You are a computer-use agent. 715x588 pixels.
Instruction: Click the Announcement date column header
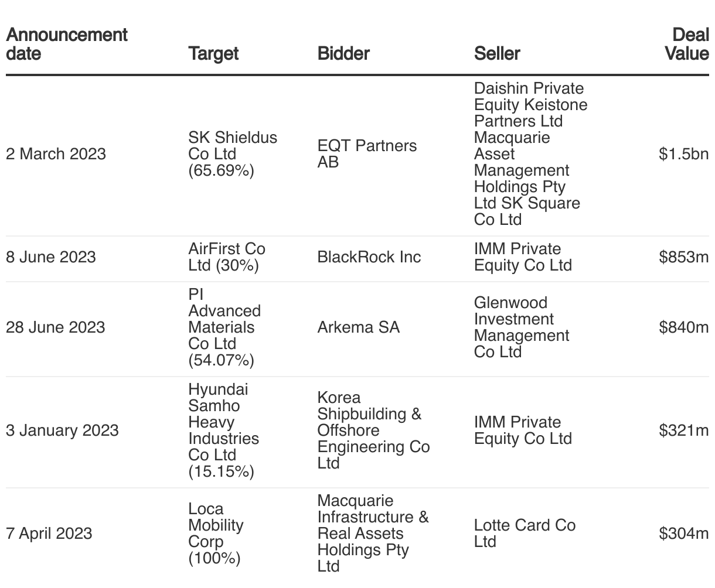pyautogui.click(x=66, y=44)
